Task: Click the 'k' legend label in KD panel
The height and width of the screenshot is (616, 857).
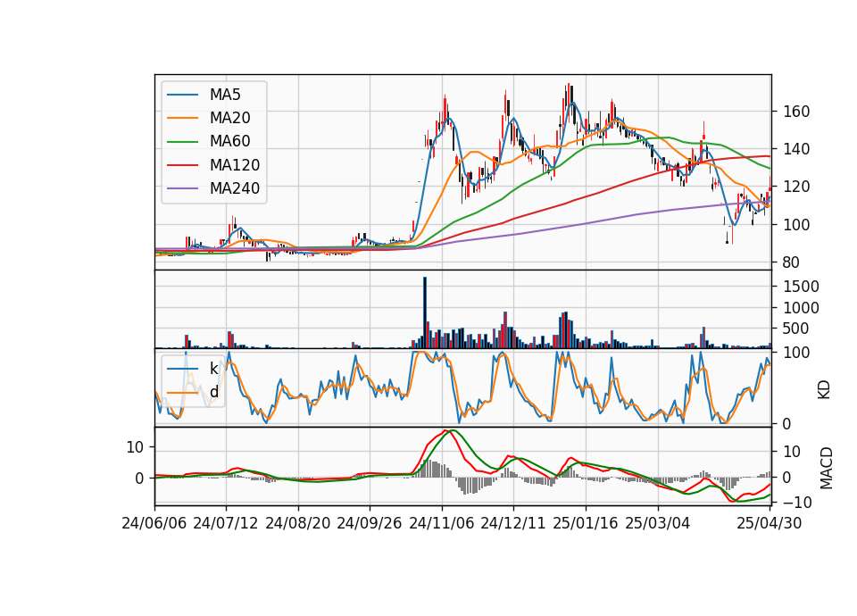Action: tap(213, 369)
